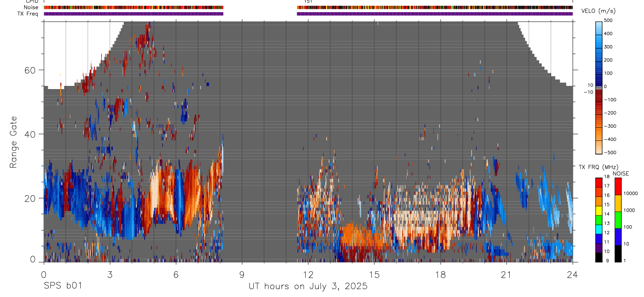Image resolution: width=644 pixels, height=297 pixels.
Task: Click the TX FRQ color scale bar
Action: pos(599,219)
